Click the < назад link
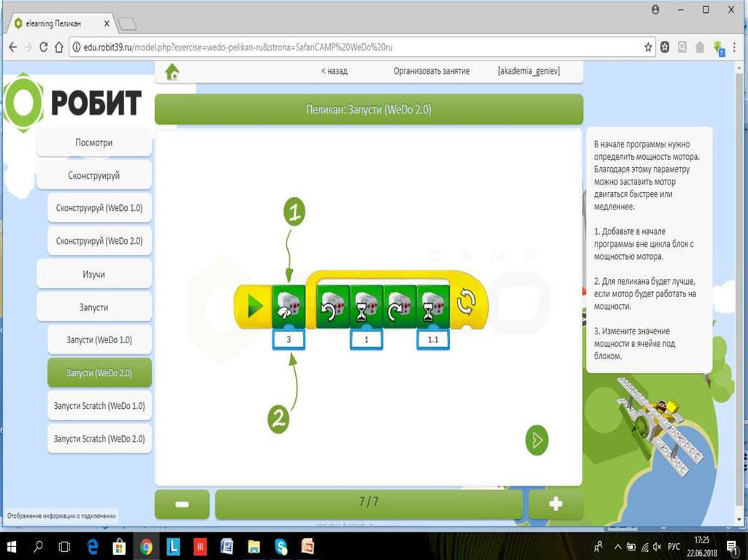Screen dimensions: 748x560 click(x=334, y=71)
